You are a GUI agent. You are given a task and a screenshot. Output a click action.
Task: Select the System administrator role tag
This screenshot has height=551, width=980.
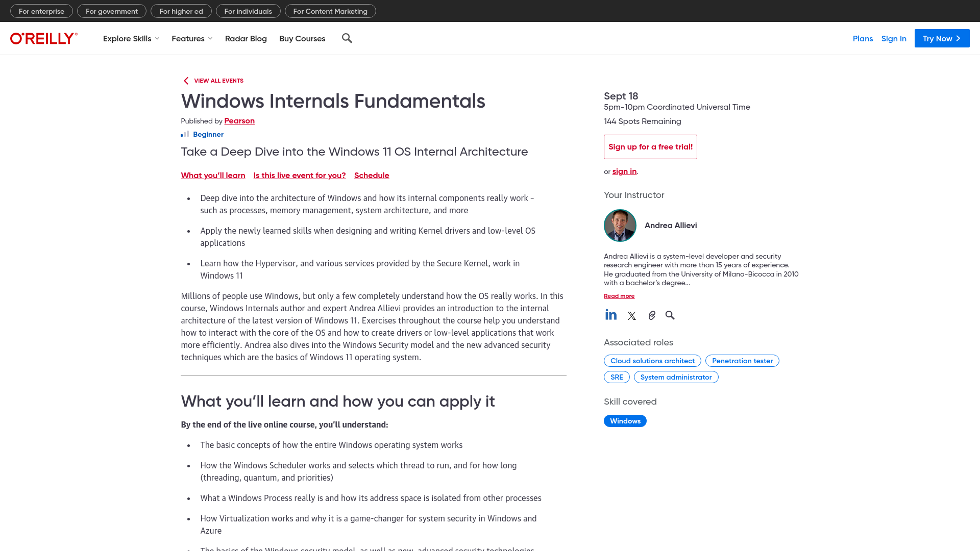pyautogui.click(x=676, y=377)
